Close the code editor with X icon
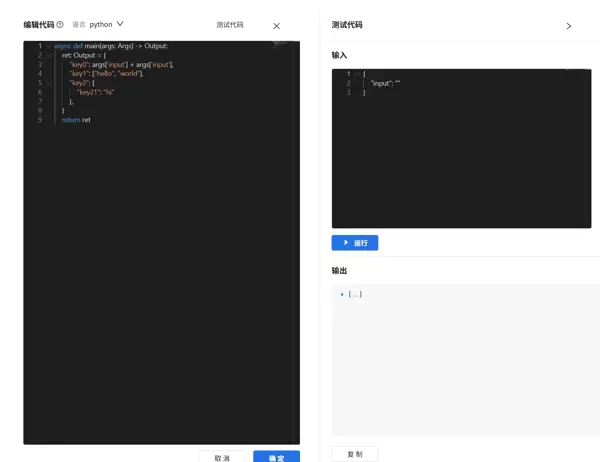The width and height of the screenshot is (600, 462). click(277, 26)
